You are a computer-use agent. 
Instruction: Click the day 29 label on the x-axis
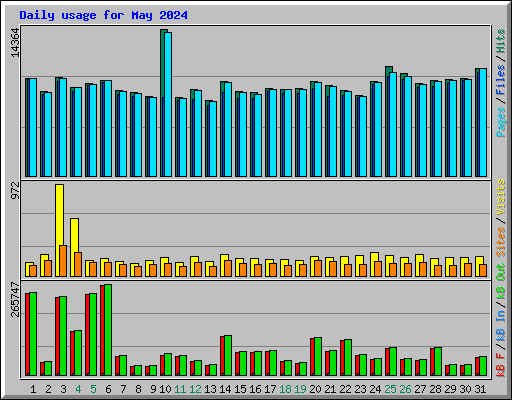point(450,389)
